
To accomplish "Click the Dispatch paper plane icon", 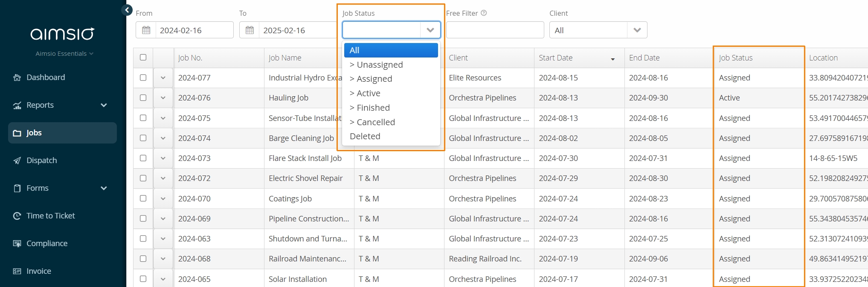I will click(x=17, y=161).
